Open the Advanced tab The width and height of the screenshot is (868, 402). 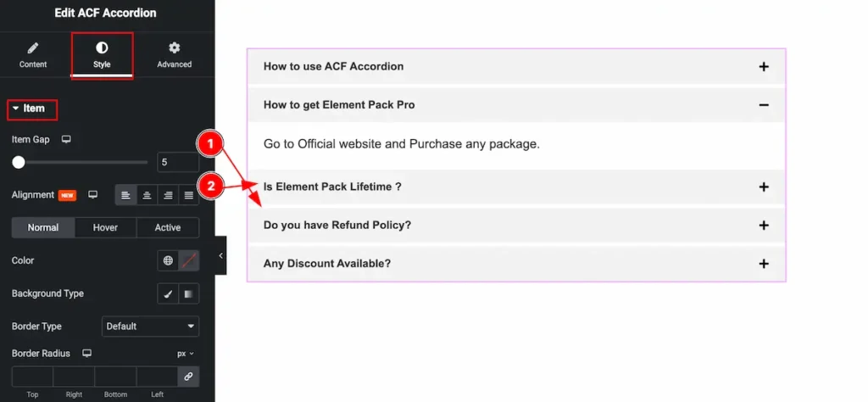click(174, 54)
